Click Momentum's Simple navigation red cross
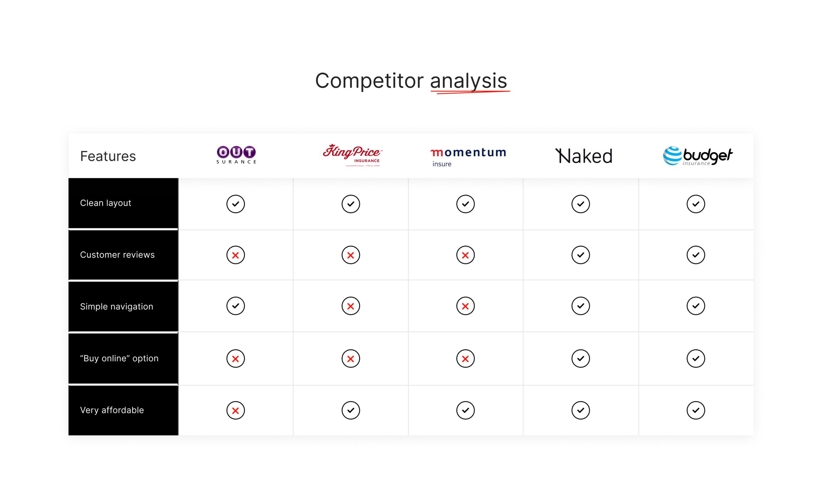Viewport: 822px width, 504px height. pos(465,306)
